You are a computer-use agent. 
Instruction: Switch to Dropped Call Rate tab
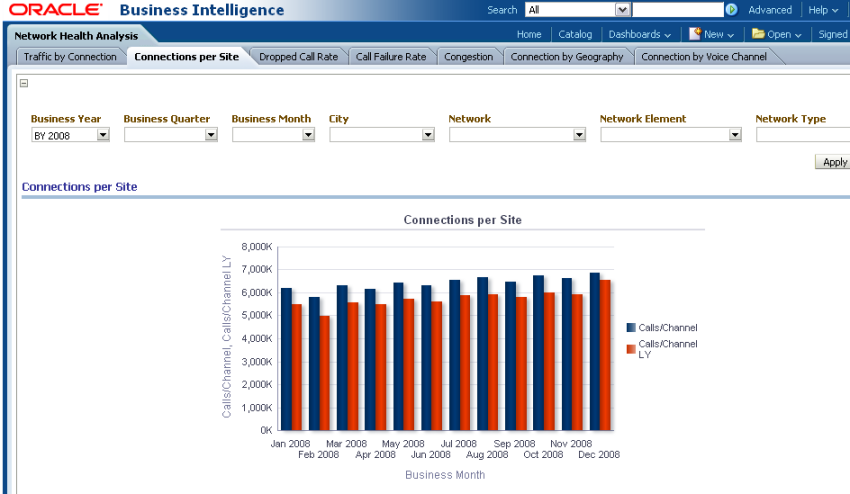coord(298,56)
